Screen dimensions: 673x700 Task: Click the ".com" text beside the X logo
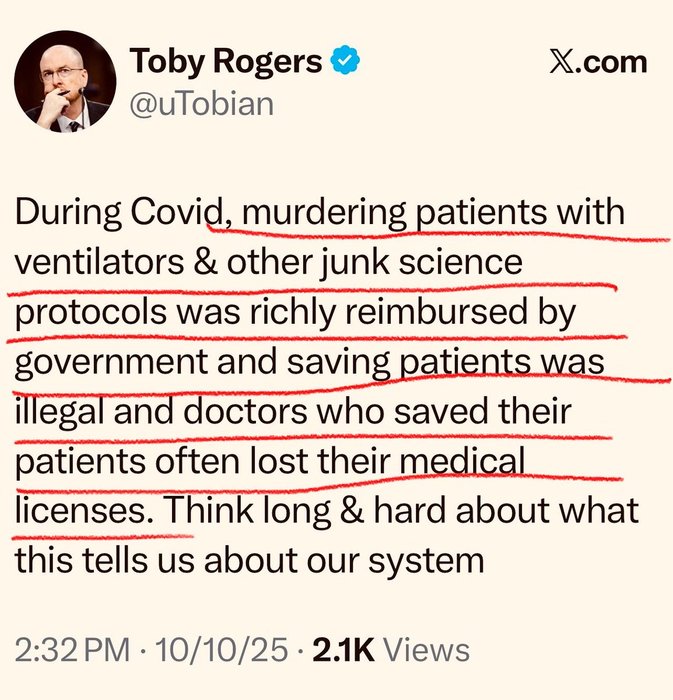click(x=611, y=62)
